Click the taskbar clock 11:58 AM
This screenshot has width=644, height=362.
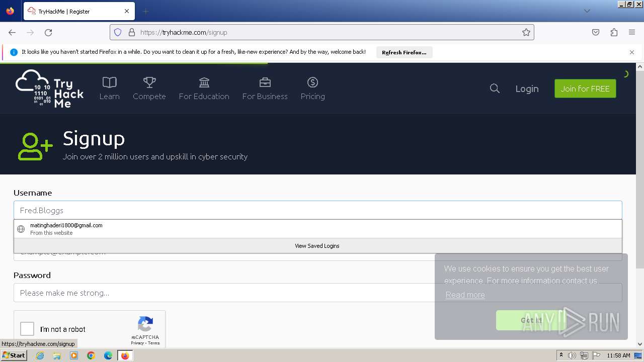tap(618, 355)
